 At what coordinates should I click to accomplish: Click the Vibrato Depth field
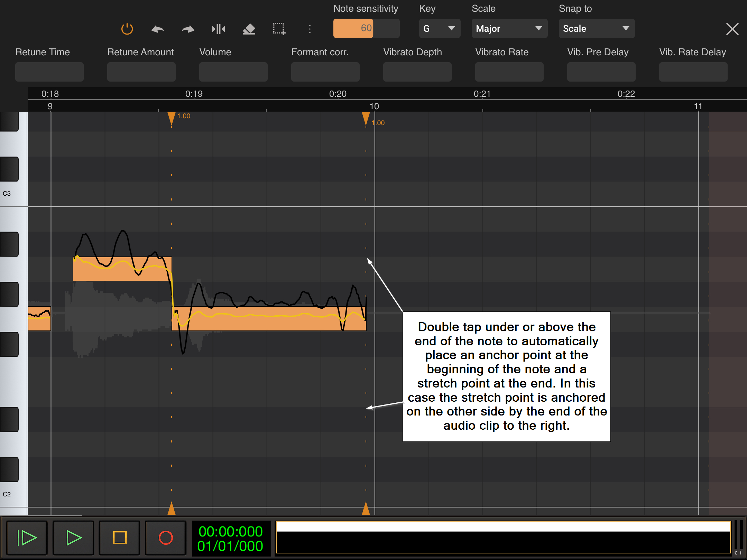pos(417,72)
